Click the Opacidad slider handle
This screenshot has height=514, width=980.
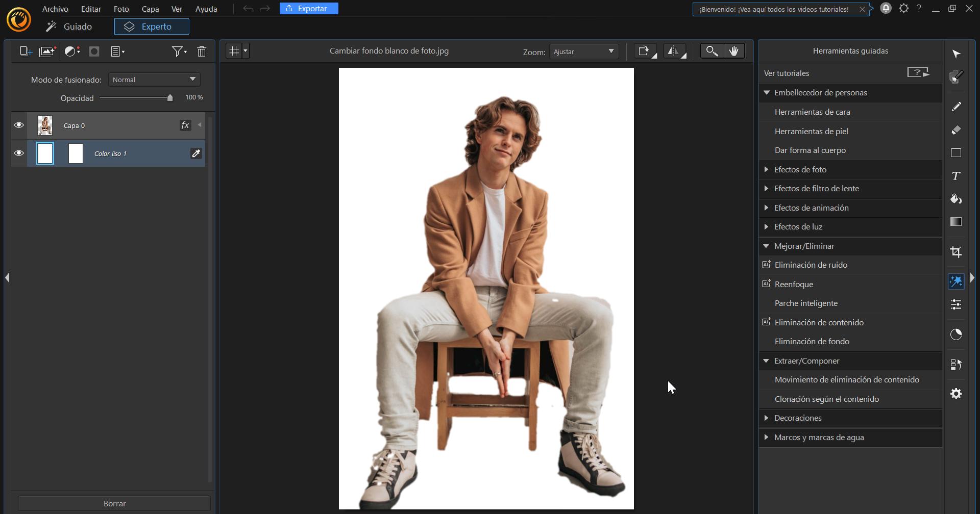(170, 97)
